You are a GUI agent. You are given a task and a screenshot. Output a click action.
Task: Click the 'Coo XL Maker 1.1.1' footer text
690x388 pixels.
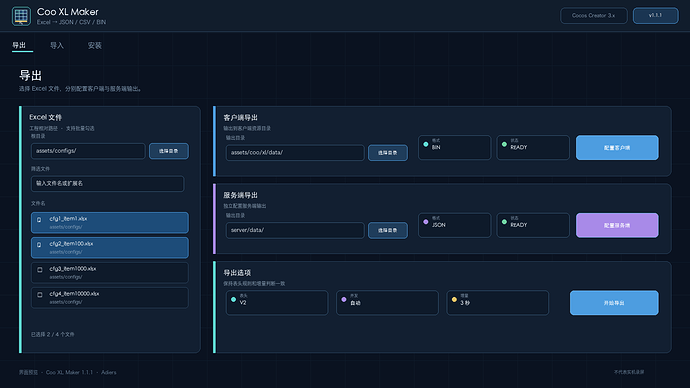tap(69, 372)
